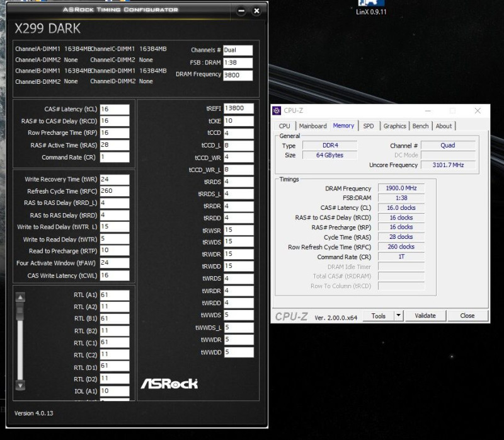The height and width of the screenshot is (440, 504).
Task: Click the Read to Precharge (tRTP) field
Action: coord(115,250)
